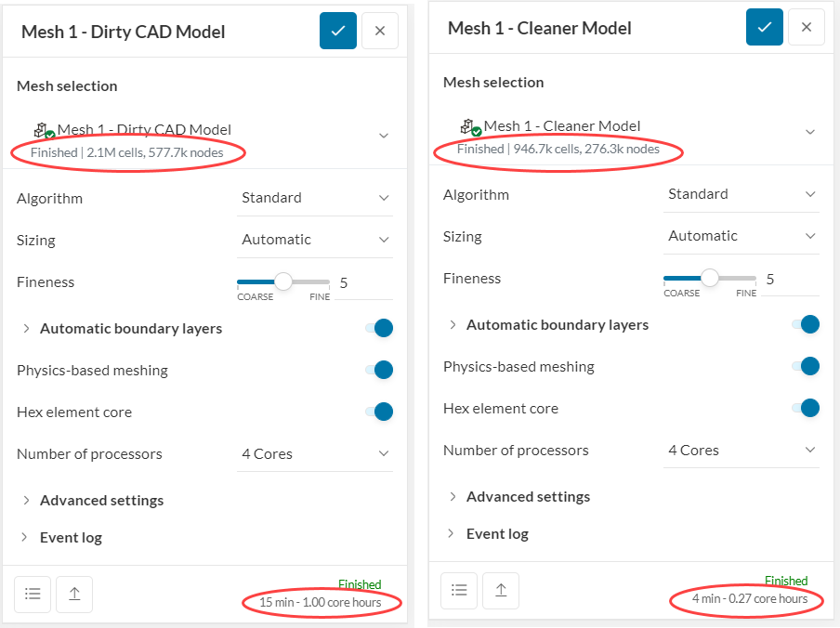Open Number of processors dropdown showing 4 Cores
The image size is (840, 628).
315,453
